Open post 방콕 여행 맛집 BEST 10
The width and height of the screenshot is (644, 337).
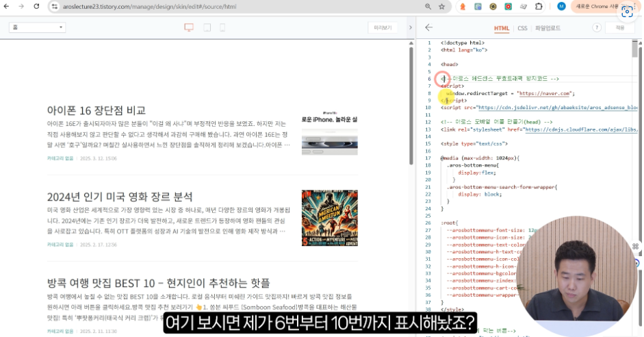(x=158, y=283)
